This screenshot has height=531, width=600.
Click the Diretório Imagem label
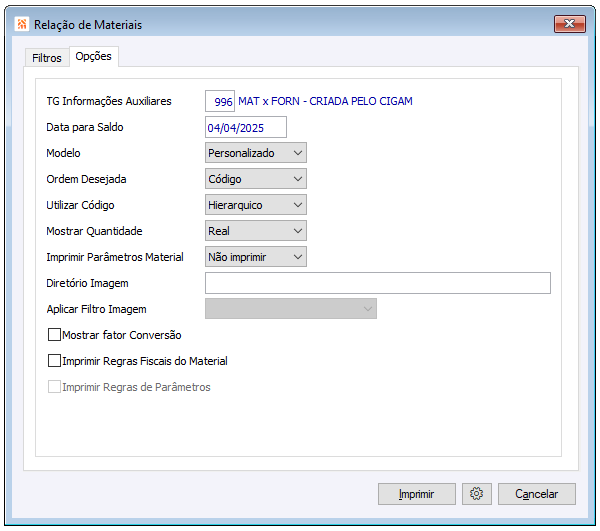tap(87, 283)
